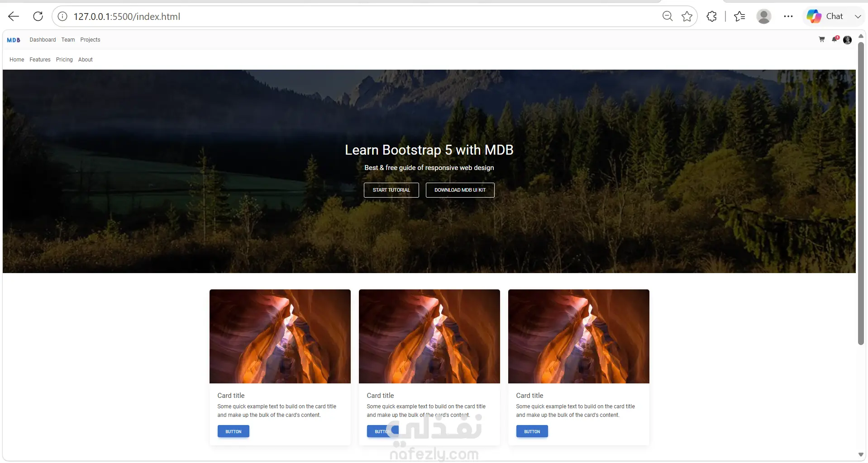Open the notifications bell icon
Screen dimensions: 868x463
(835, 39)
